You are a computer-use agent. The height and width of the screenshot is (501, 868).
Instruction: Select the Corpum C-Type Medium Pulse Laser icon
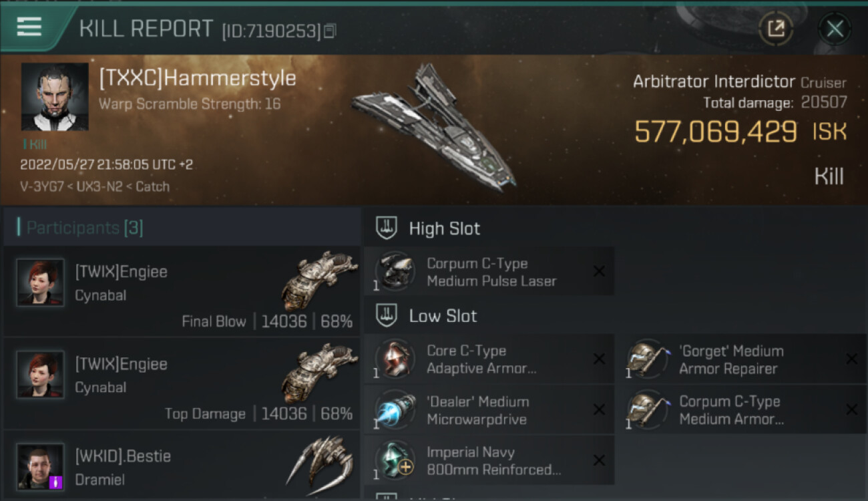click(x=395, y=271)
